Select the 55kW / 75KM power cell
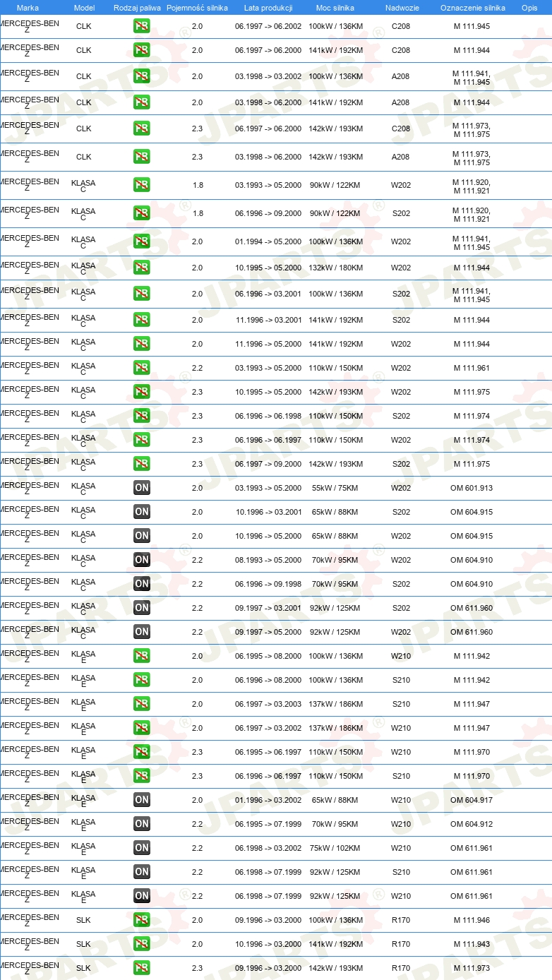 (335, 488)
